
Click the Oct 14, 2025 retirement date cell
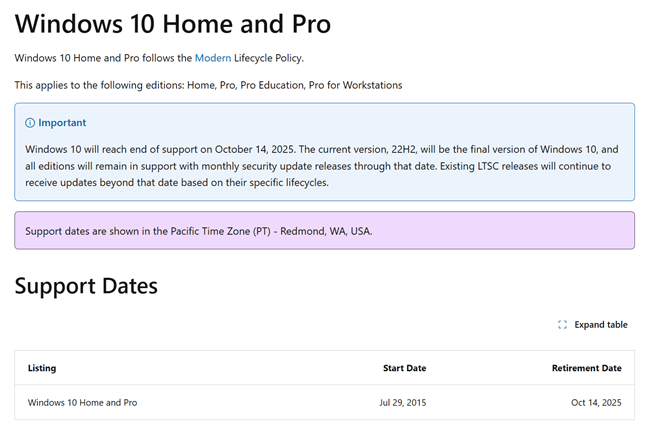click(596, 402)
